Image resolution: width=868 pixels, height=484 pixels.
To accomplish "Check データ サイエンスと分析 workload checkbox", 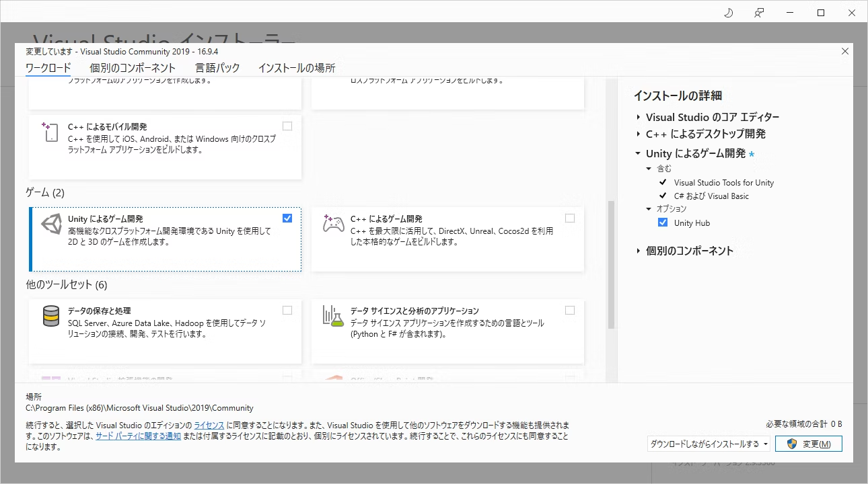I will coord(570,310).
